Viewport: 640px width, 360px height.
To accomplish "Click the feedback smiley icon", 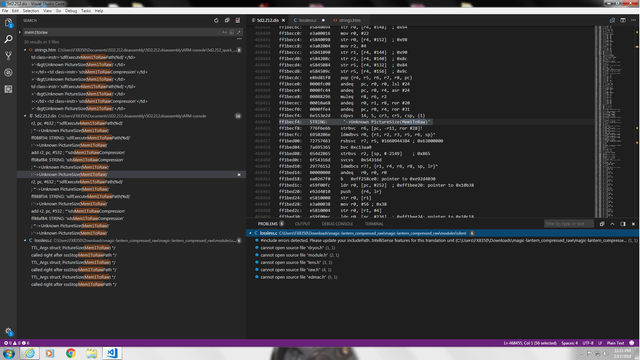I will point(632,343).
